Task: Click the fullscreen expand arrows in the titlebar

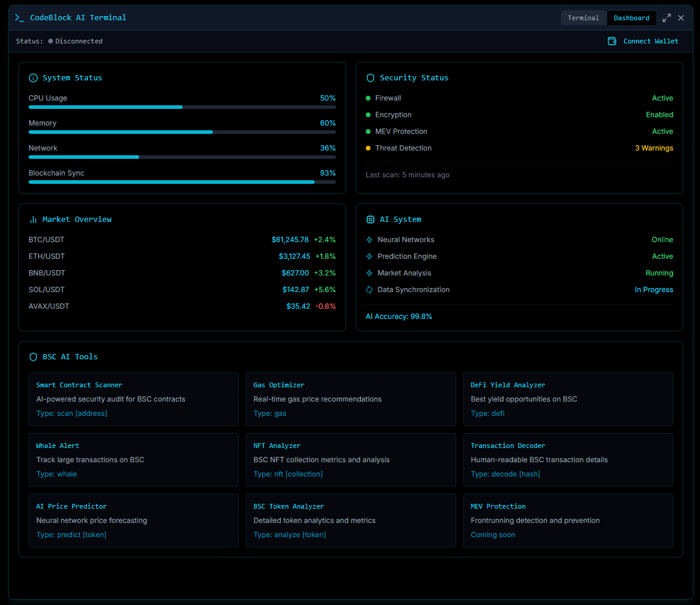Action: point(666,18)
